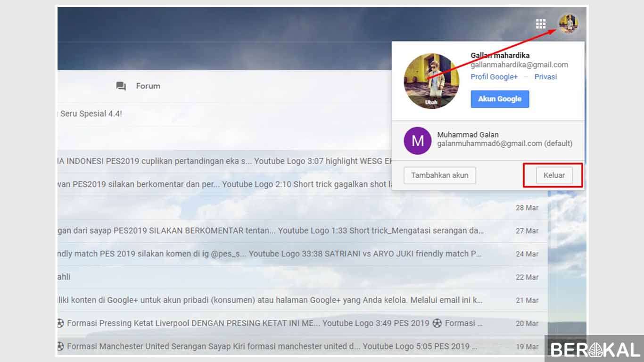
Task: Open the INDONESI PES2019 cuplikan pertandingan email
Action: tap(224, 161)
